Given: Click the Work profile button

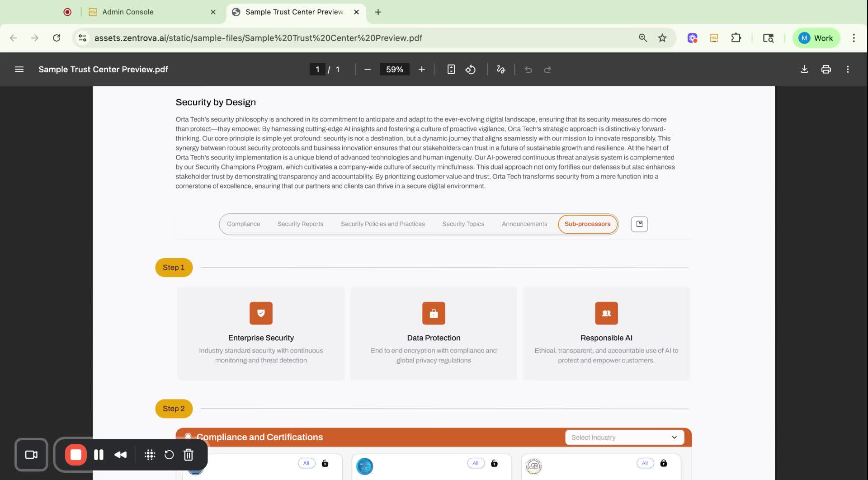Looking at the screenshot, I should [816, 38].
